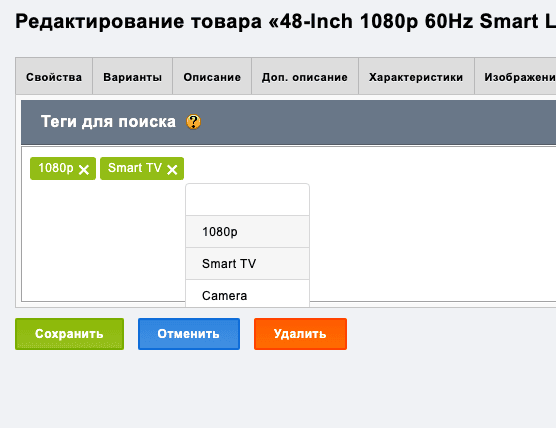Open the Изображения tab
Viewport: 556px width, 428px height.
[x=516, y=77]
